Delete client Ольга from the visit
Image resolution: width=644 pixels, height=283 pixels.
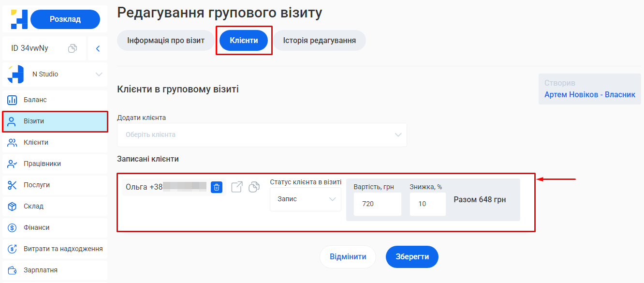[216, 187]
